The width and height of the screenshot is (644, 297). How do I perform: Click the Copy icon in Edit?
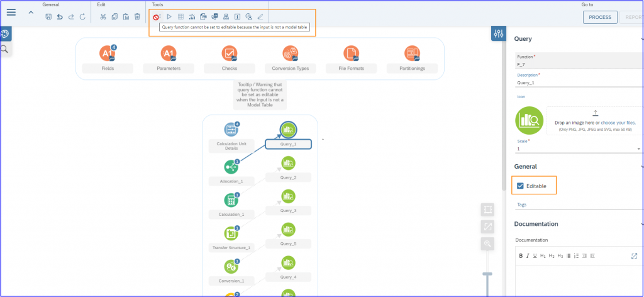click(x=114, y=17)
